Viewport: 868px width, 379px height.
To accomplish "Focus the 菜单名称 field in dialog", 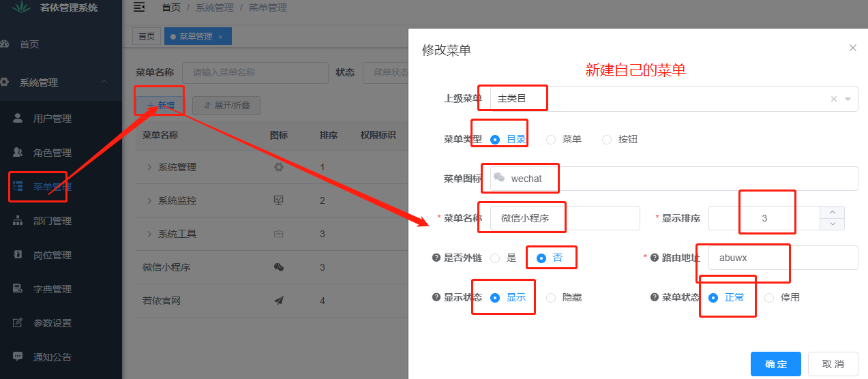I will [x=565, y=218].
